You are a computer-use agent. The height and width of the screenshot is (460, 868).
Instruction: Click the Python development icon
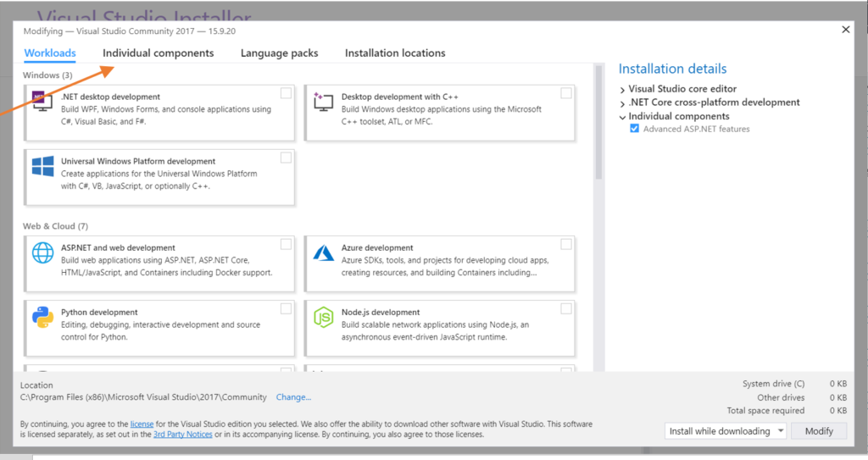coord(42,318)
